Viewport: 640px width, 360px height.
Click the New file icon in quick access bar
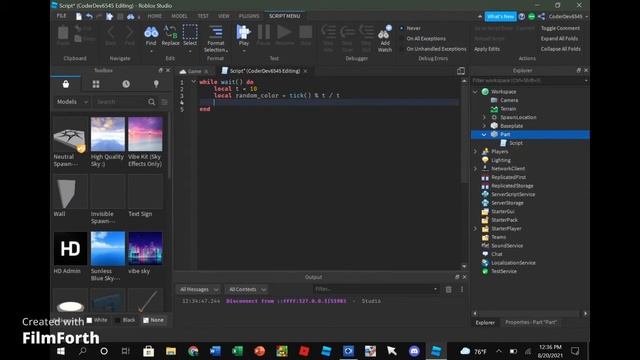click(x=79, y=16)
